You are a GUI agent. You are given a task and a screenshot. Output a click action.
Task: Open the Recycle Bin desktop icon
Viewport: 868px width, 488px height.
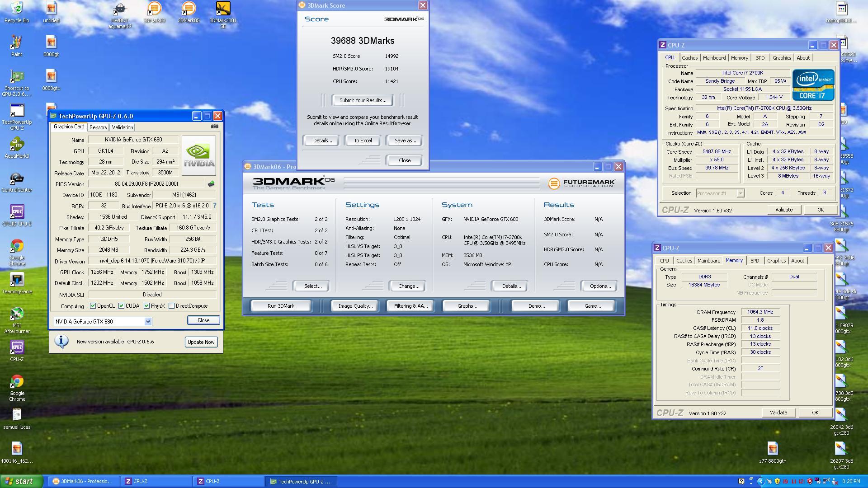click(x=17, y=12)
